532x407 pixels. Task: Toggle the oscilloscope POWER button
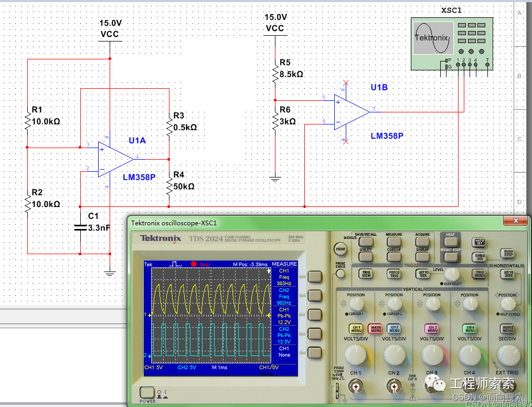(x=147, y=392)
